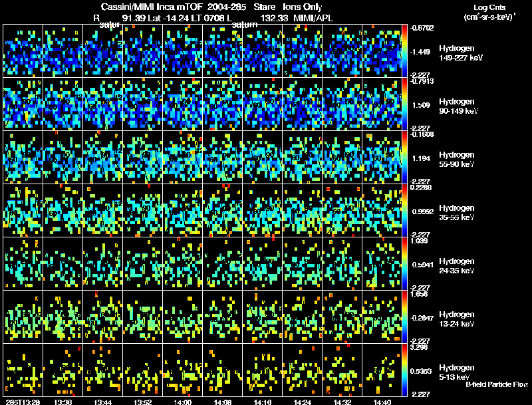Click the 'Hydrogen 90-149 keV' row label

458,106
